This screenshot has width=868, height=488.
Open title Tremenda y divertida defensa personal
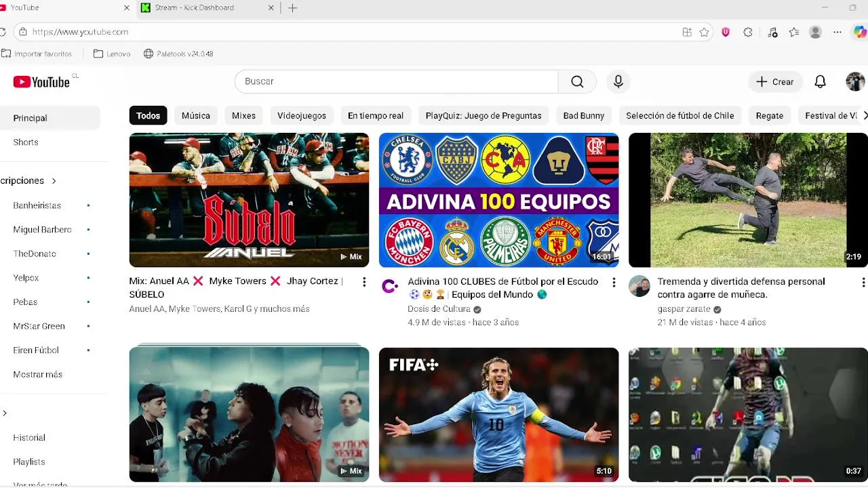click(x=741, y=288)
